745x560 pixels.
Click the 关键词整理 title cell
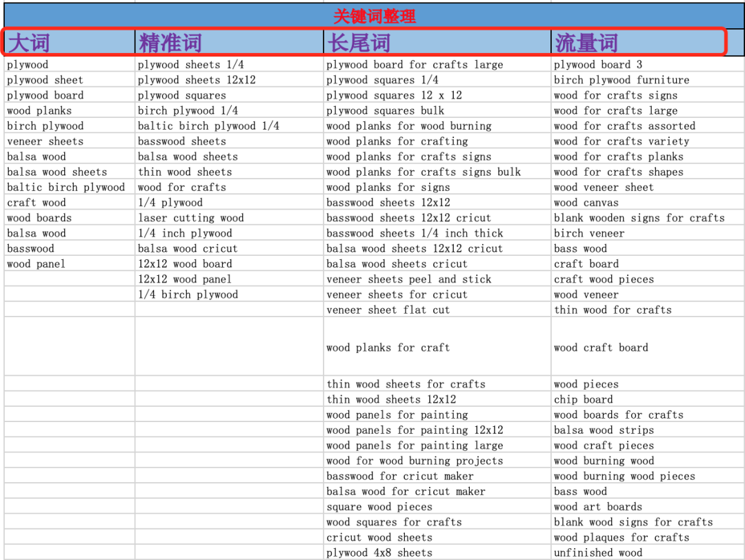point(374,16)
